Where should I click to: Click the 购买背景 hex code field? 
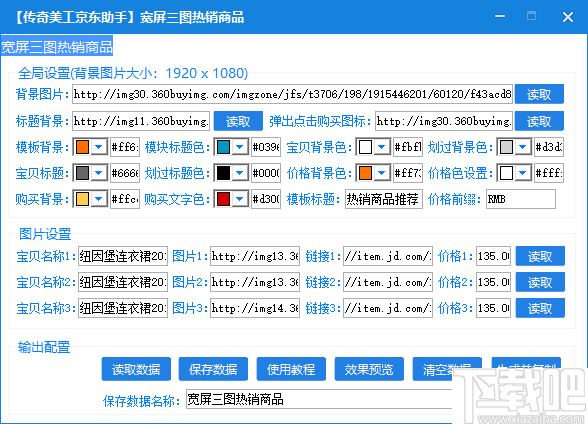pos(125,199)
